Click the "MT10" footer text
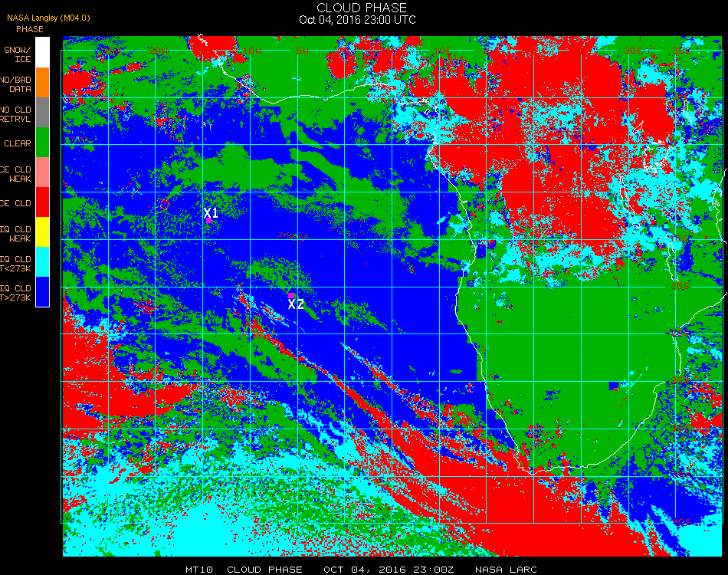The height and width of the screenshot is (575, 728). coord(199,570)
